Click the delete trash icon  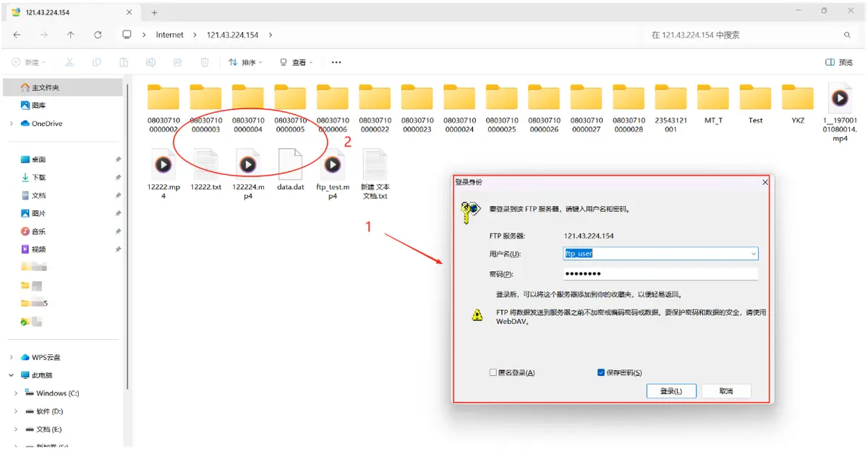(205, 63)
